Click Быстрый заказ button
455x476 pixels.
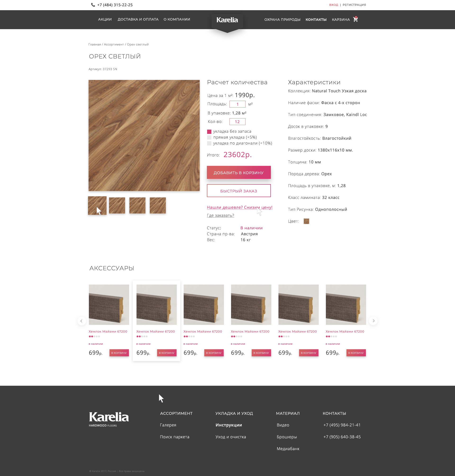pyautogui.click(x=239, y=191)
